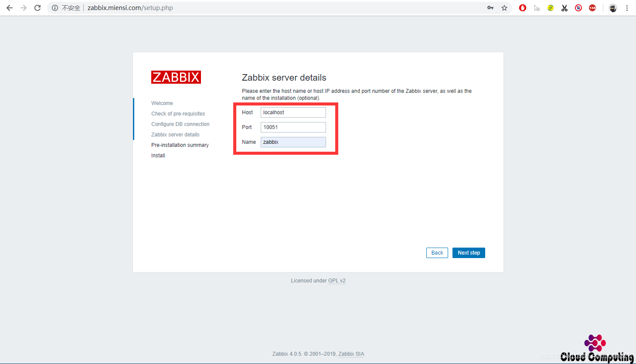The width and height of the screenshot is (636, 364).
Task: Open the GPL v2 license link
Action: coord(337,281)
